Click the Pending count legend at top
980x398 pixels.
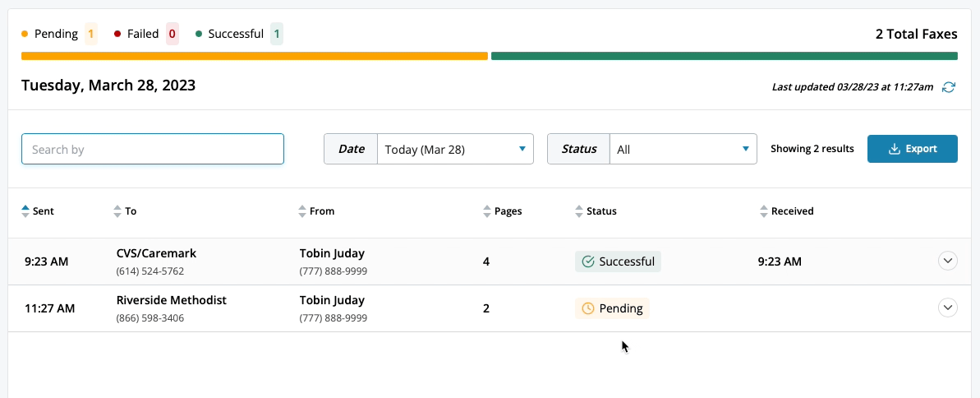pos(59,34)
